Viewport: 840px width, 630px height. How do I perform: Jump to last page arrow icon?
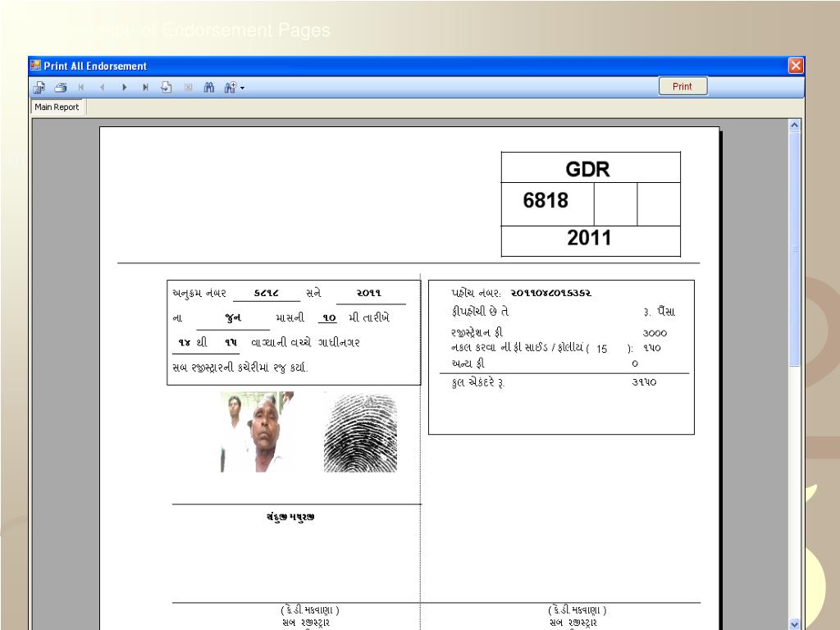(x=145, y=87)
